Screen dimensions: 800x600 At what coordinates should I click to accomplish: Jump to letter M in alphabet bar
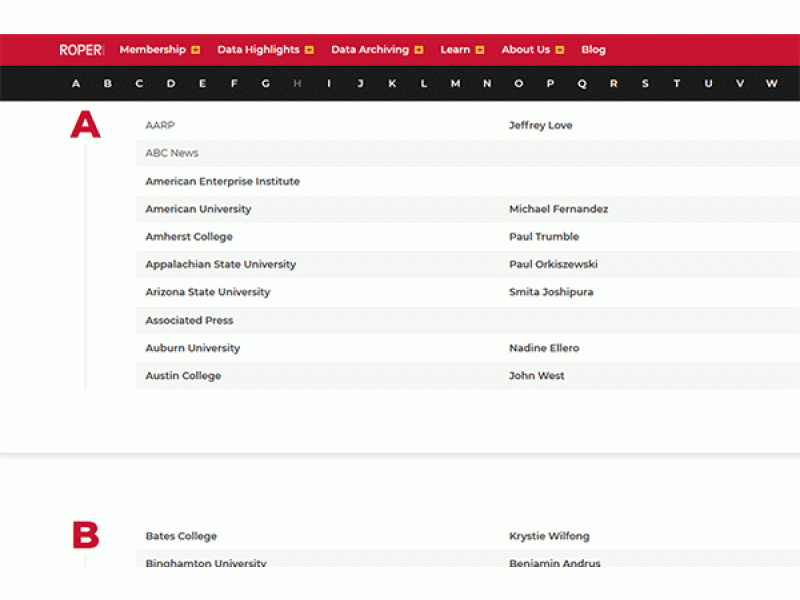455,84
